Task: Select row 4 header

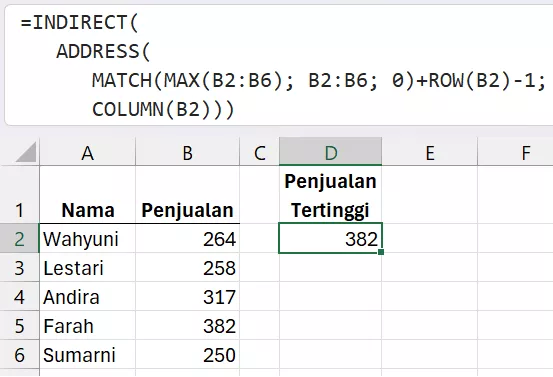Action: click(x=19, y=296)
